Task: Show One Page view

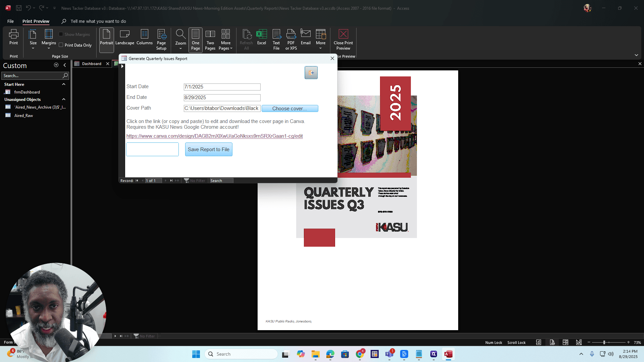Action: [x=196, y=40]
